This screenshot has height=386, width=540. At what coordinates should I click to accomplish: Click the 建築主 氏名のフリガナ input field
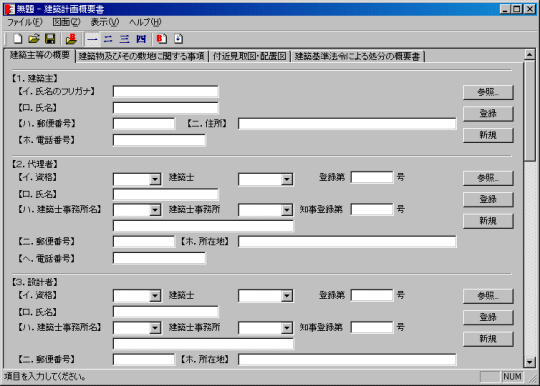click(166, 92)
